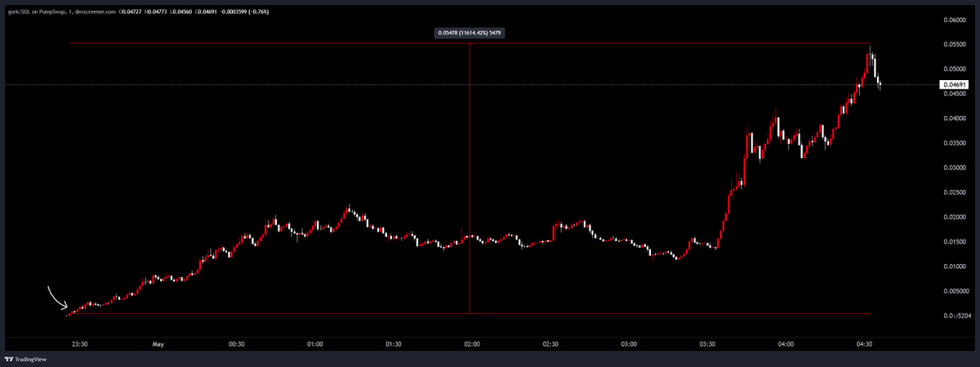The image size is (980, 367).
Task: Click the May date axis label
Action: pyautogui.click(x=158, y=345)
